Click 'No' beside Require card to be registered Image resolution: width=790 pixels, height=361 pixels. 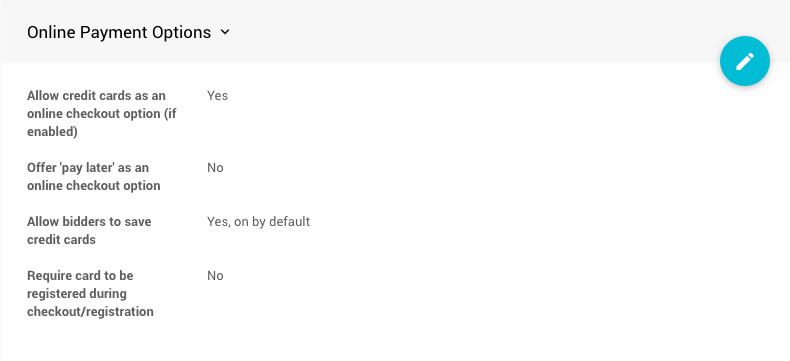click(215, 275)
